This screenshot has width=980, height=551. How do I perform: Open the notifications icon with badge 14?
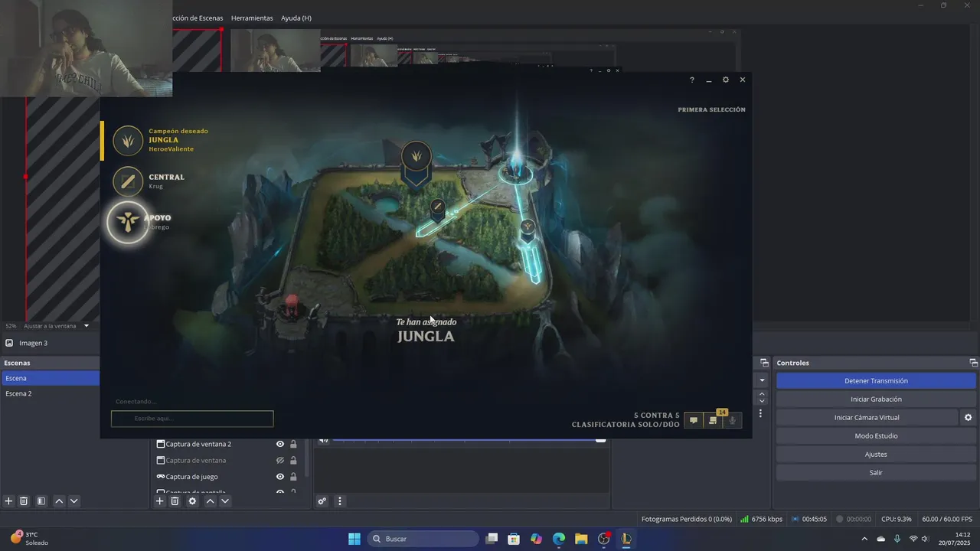(714, 420)
